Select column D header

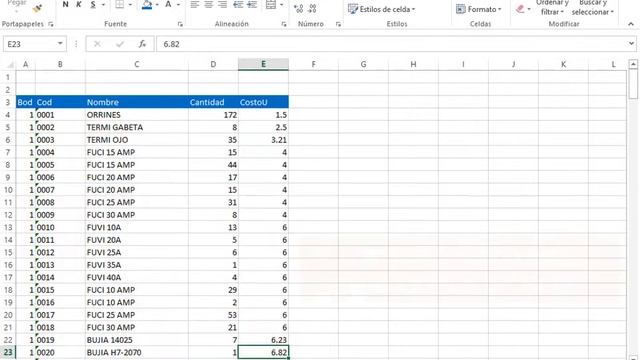213,64
